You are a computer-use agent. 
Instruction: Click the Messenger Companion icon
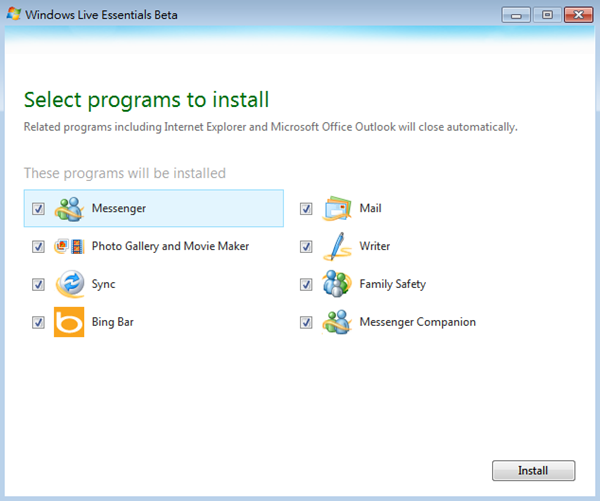337,322
